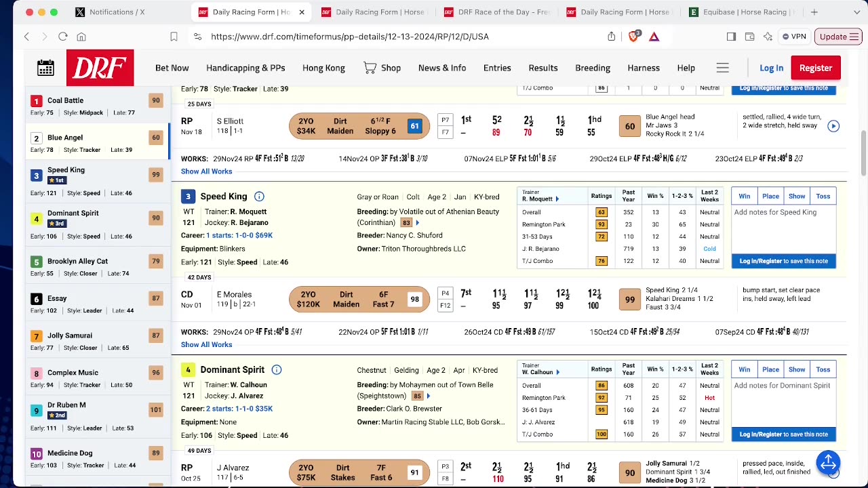
Task: Select Toss for Speed King
Action: (x=823, y=196)
